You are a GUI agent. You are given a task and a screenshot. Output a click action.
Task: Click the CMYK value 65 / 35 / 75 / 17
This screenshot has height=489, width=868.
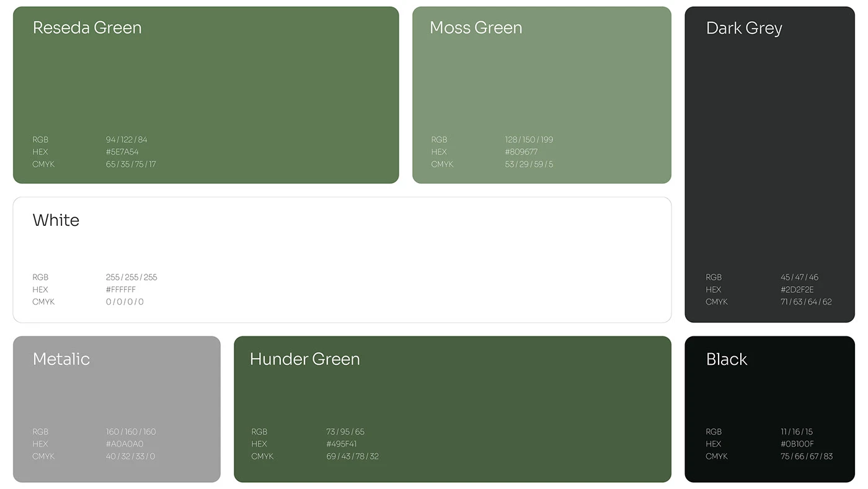pyautogui.click(x=131, y=164)
